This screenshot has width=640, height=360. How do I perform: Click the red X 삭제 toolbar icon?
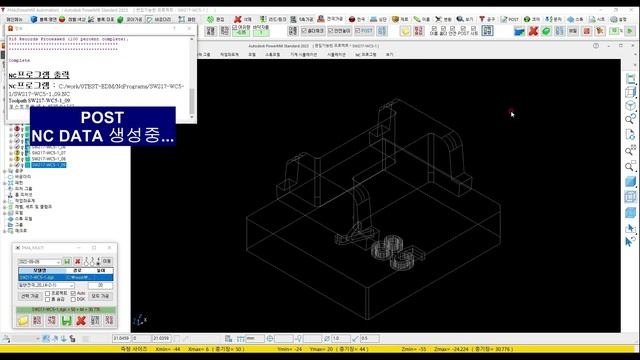tap(238, 19)
